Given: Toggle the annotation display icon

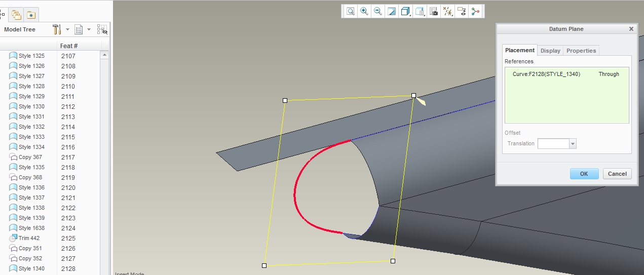Looking at the screenshot, I should tap(462, 11).
